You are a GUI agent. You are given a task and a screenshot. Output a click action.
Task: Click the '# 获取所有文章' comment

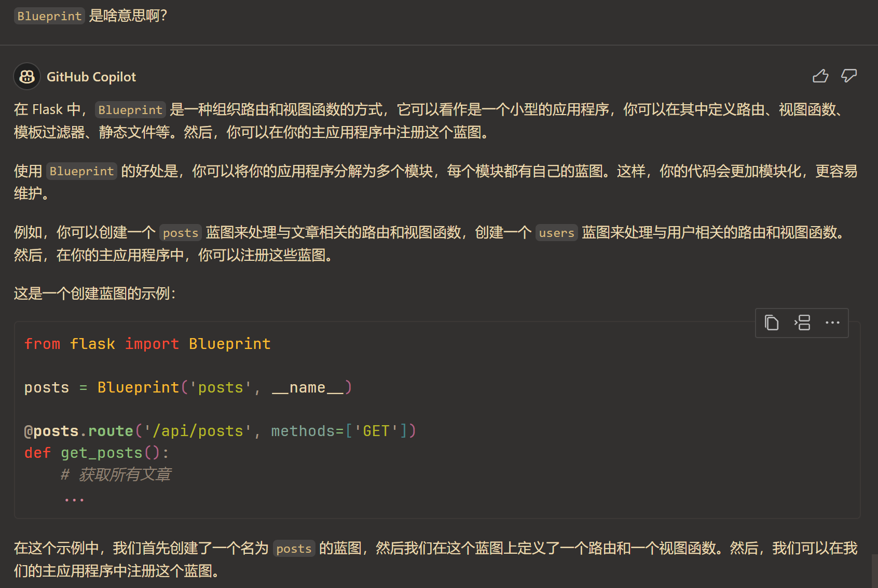(x=116, y=474)
